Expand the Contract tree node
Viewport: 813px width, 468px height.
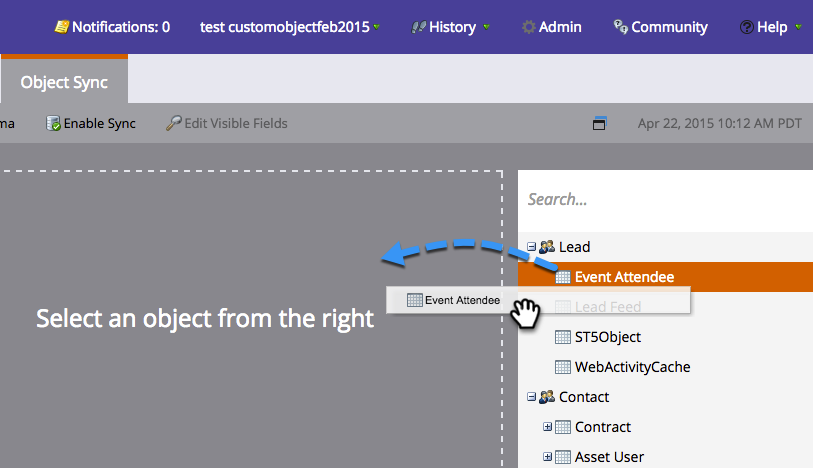pos(547,427)
